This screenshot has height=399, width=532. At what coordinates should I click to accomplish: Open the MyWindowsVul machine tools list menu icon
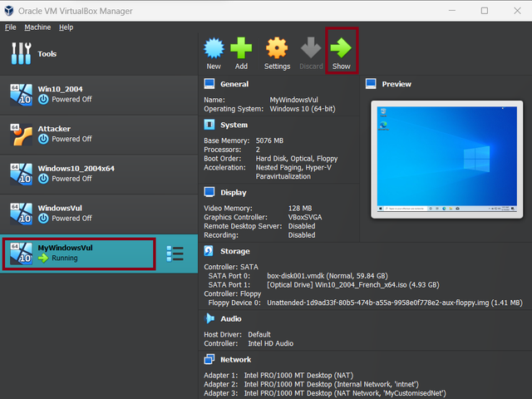(175, 254)
